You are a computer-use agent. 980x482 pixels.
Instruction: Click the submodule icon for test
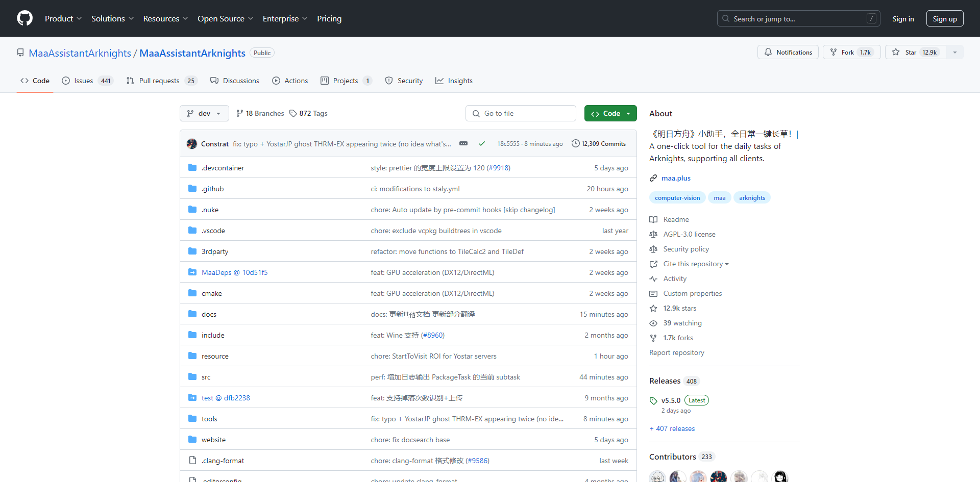tap(192, 397)
